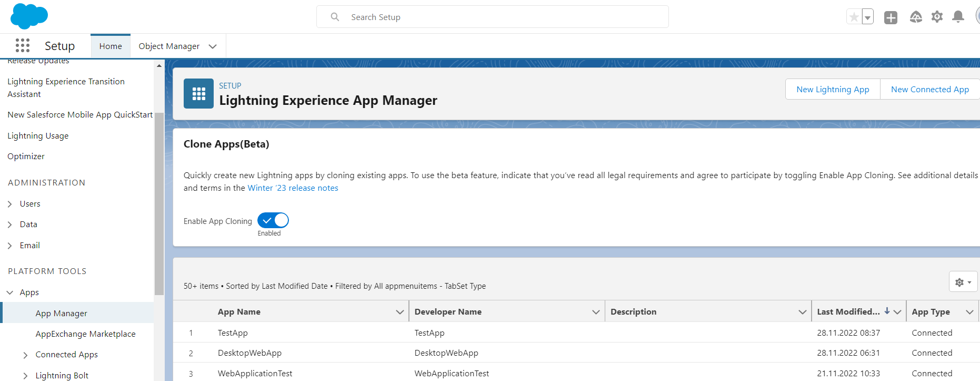Select AppExchange Marketplace in sidebar
This screenshot has height=381, width=980.
(85, 334)
